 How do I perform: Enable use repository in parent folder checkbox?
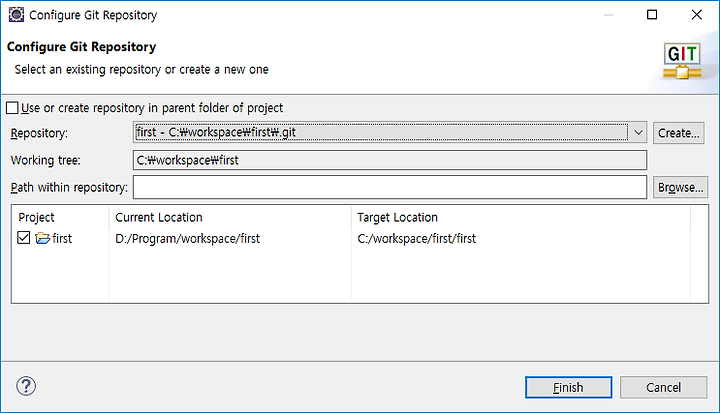click(x=12, y=108)
